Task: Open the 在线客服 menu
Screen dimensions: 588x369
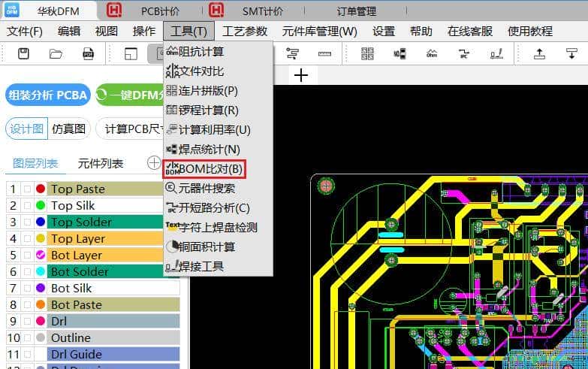Action: pyautogui.click(x=470, y=31)
